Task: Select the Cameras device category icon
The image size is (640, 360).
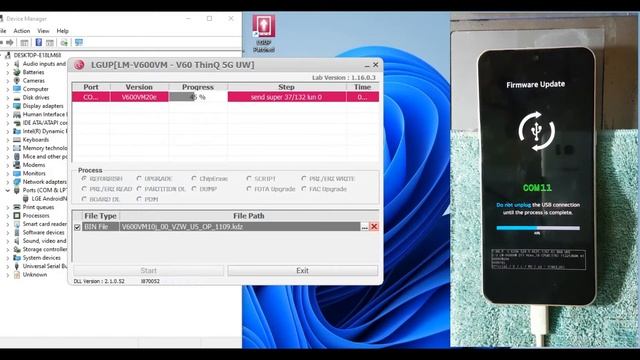Action: tap(17, 81)
